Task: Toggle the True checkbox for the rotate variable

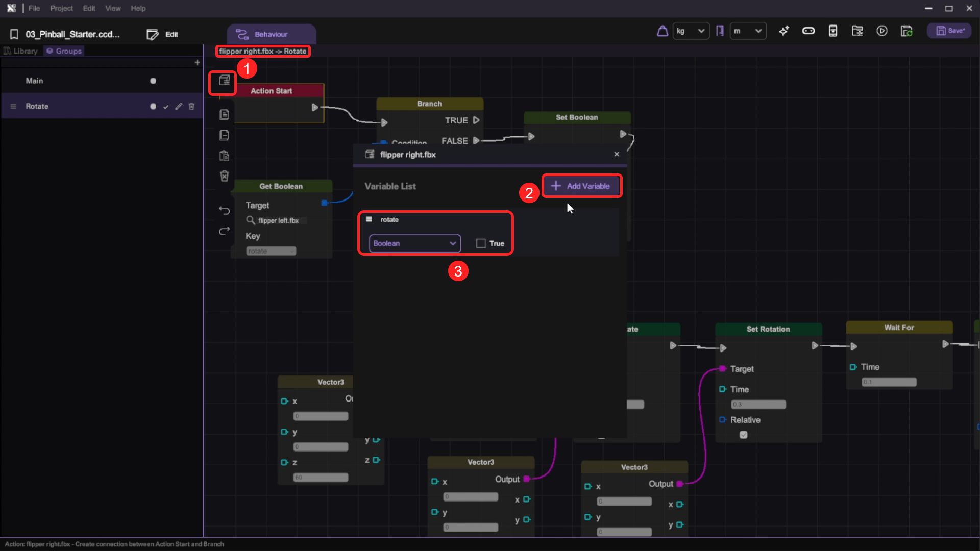Action: click(481, 243)
